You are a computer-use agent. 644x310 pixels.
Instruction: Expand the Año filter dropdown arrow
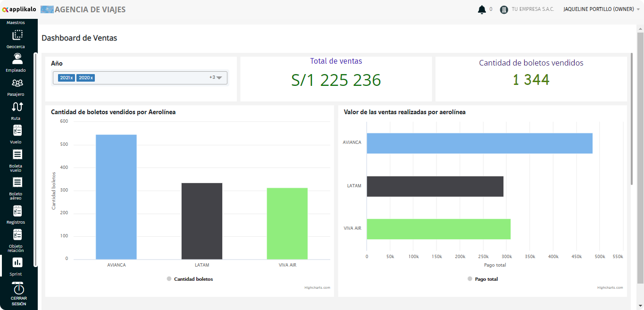click(x=219, y=78)
